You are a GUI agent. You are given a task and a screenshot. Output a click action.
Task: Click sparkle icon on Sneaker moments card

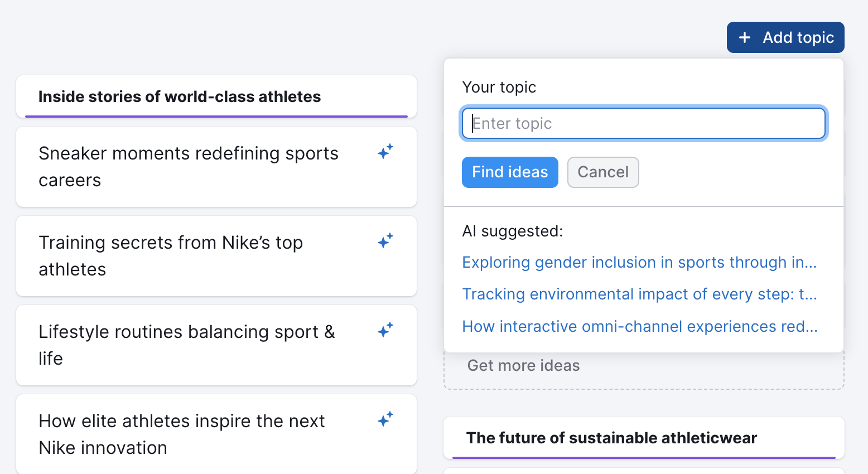[x=385, y=151]
